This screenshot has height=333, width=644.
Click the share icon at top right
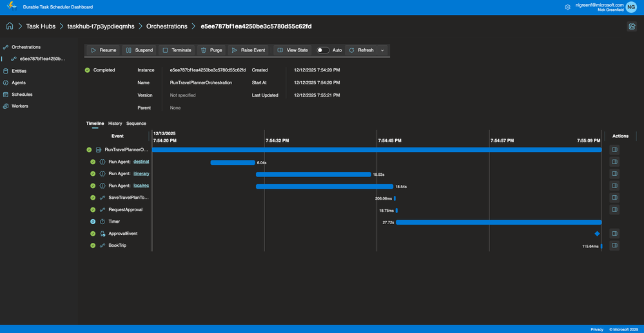632,26
